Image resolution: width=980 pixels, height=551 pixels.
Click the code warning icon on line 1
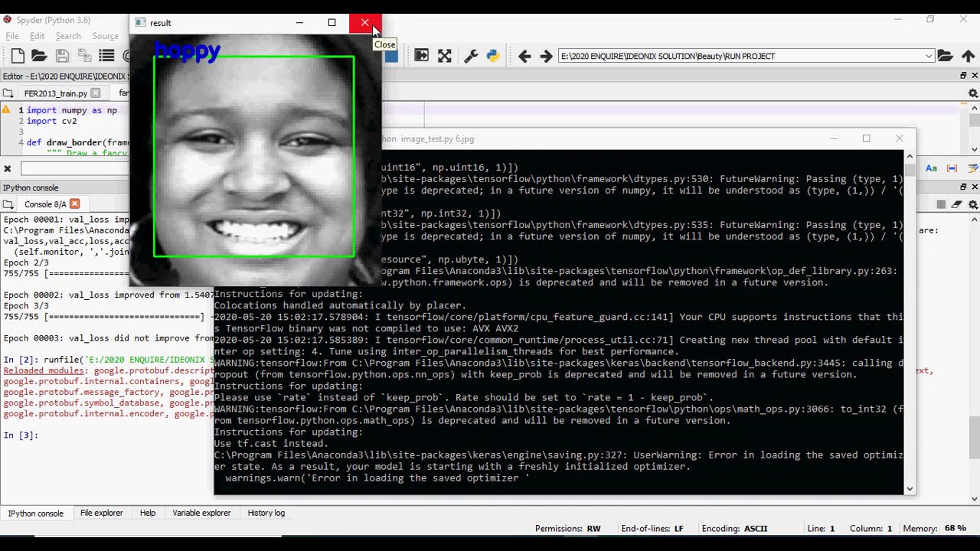(x=6, y=110)
